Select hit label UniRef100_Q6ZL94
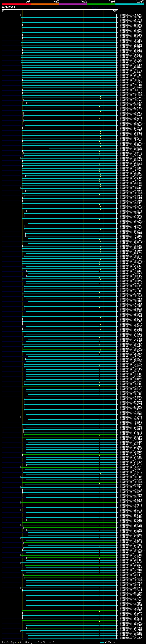The height and width of the screenshot is (644, 146). click(131, 45)
